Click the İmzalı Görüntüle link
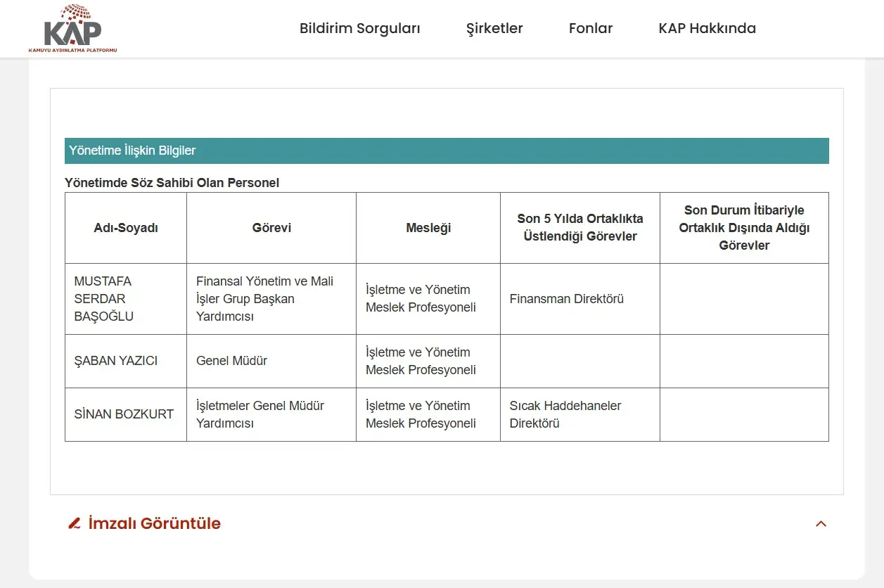This screenshot has width=884, height=588. [155, 523]
